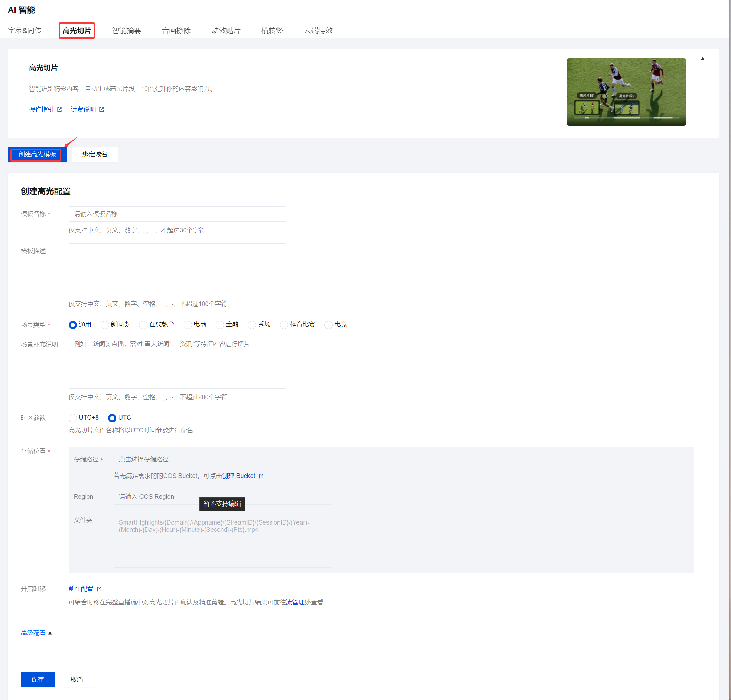
Task: Select the UTC+8 timezone option
Action: coord(73,418)
